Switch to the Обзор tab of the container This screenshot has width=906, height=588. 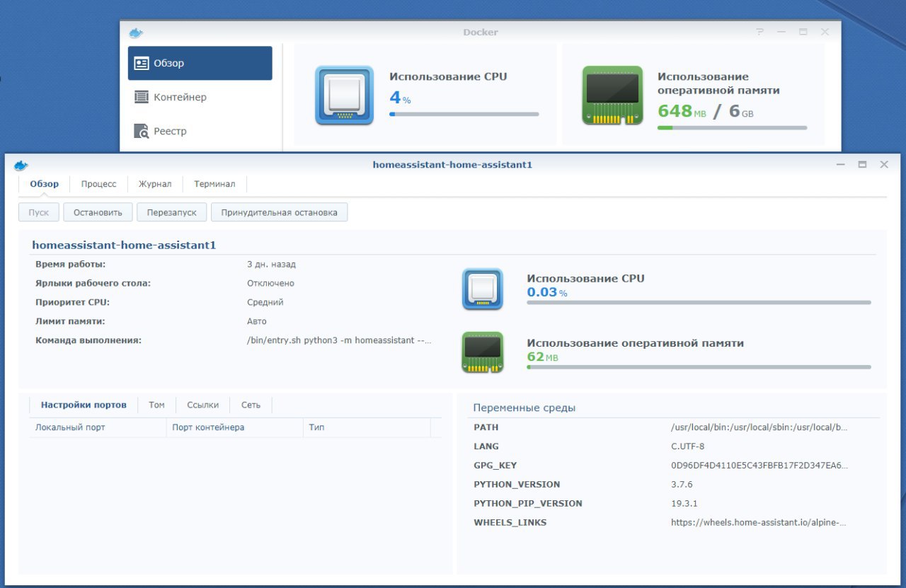[x=44, y=184]
